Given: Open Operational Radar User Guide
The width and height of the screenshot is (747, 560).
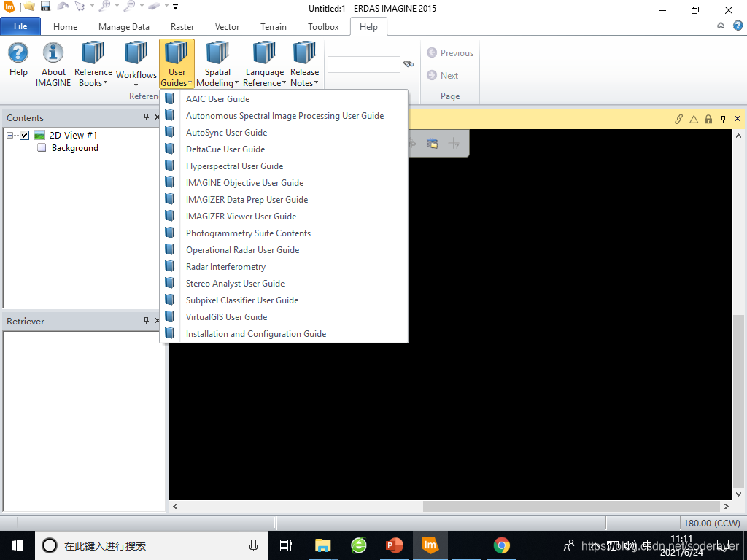Looking at the screenshot, I should (x=284, y=250).
